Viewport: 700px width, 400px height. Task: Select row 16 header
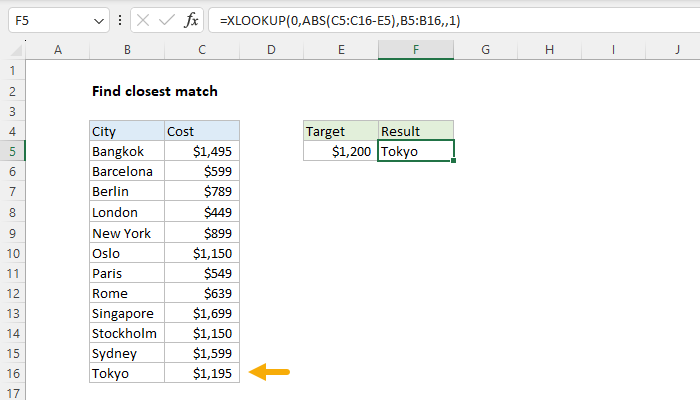[12, 373]
